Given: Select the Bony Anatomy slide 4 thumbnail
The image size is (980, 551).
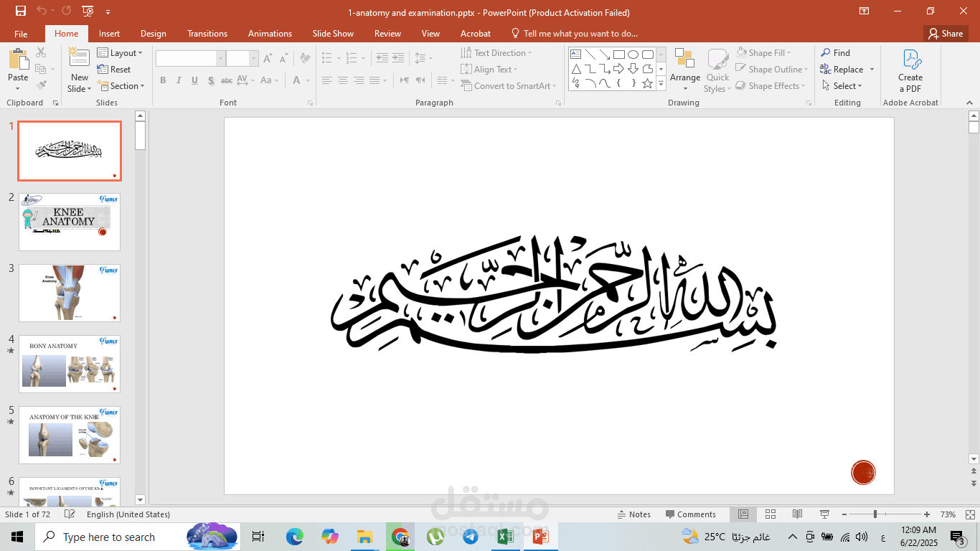Looking at the screenshot, I should tap(70, 364).
